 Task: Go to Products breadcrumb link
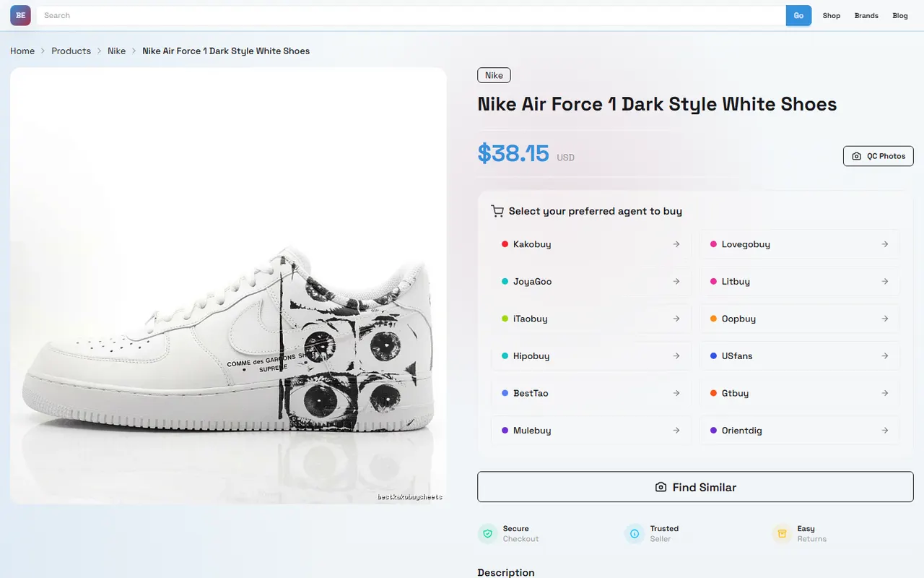[71, 51]
